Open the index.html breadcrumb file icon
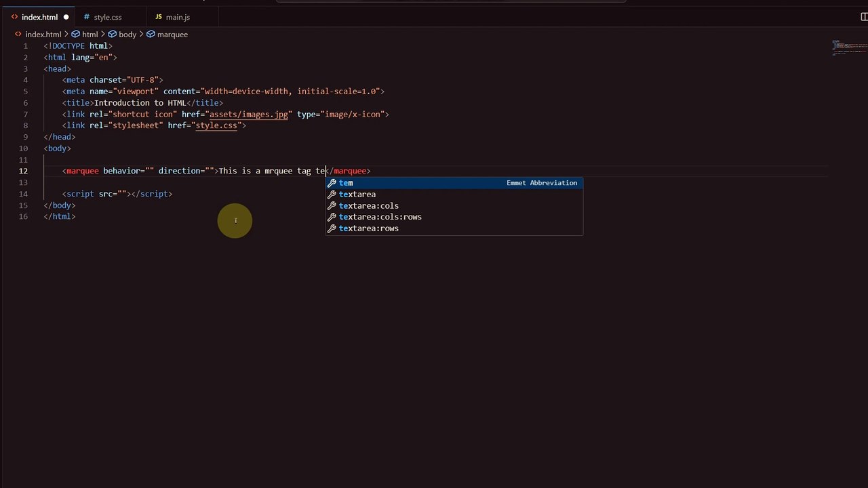868x488 pixels. coord(18,34)
